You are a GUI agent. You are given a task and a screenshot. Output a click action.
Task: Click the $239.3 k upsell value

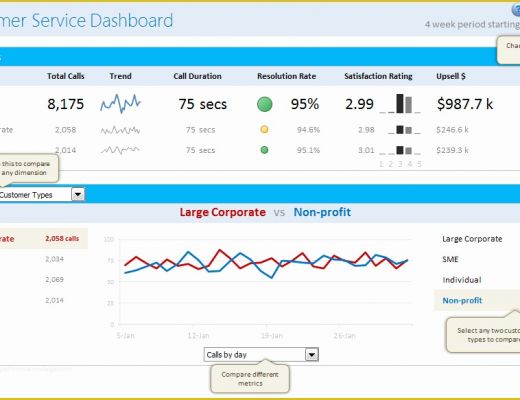point(452,150)
